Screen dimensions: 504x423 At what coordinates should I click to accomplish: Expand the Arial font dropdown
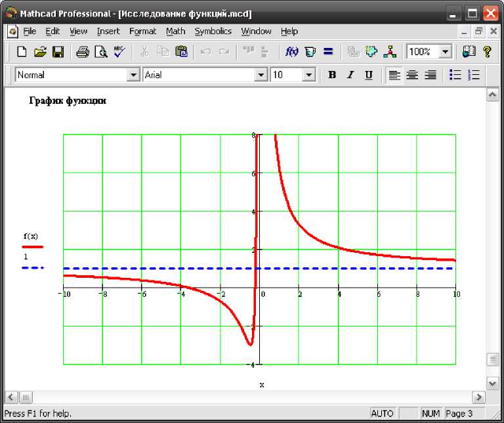click(261, 76)
